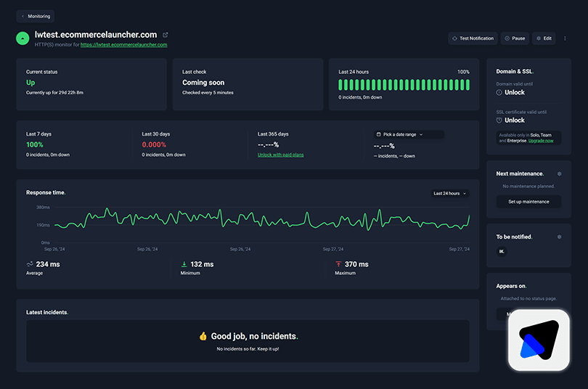Click 'Checked every 5 minutes' text
Image resolution: width=588 pixels, height=389 pixels.
click(x=208, y=93)
